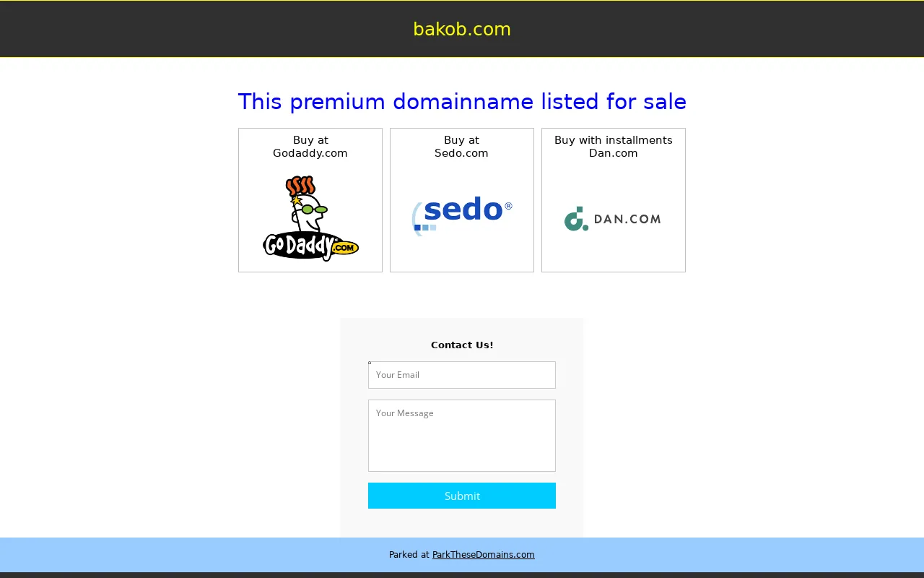
Task: Select the Godaddy purchase option card
Action: click(x=310, y=200)
